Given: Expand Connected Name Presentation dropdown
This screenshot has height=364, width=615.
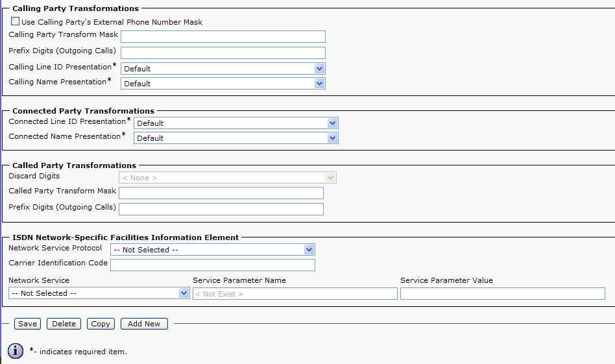Looking at the screenshot, I should tap(235, 138).
